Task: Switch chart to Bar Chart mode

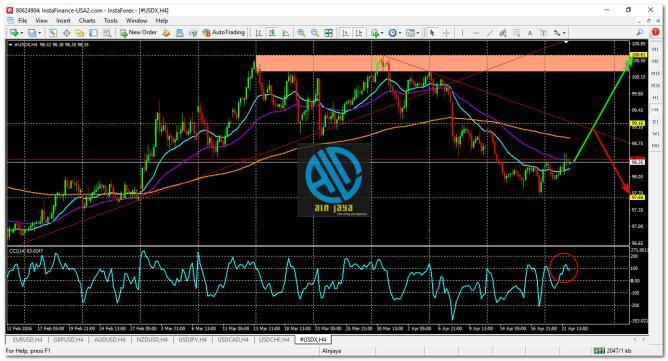Action: tap(259, 33)
